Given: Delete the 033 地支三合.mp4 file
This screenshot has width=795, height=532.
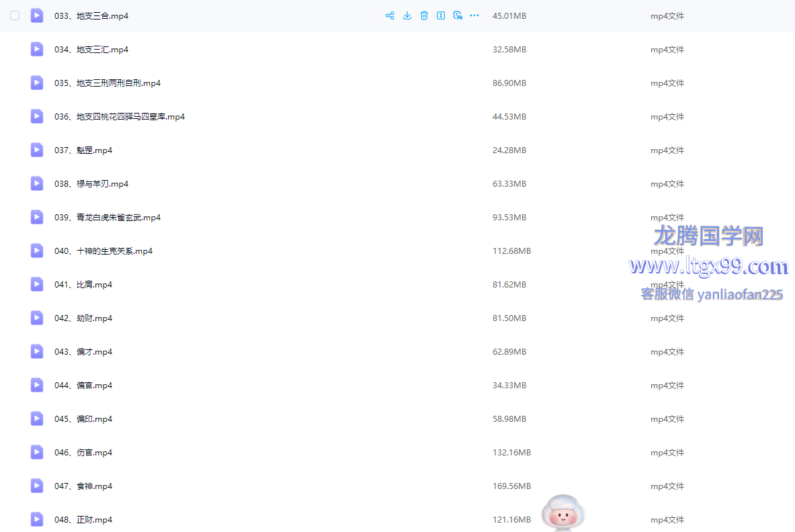Looking at the screenshot, I should click(424, 15).
